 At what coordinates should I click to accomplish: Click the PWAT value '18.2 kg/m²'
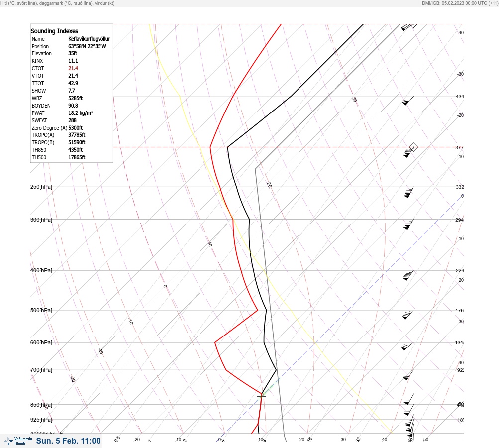coord(81,113)
